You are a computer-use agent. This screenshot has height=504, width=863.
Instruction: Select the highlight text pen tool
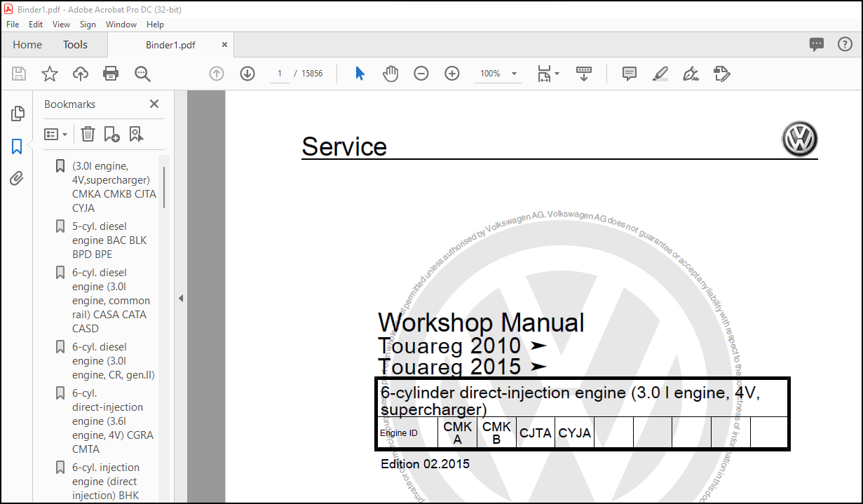click(660, 74)
